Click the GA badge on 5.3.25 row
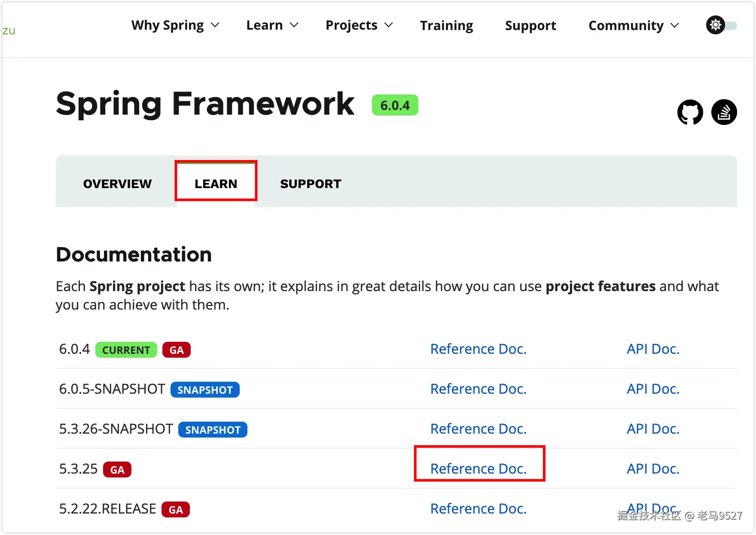The width and height of the screenshot is (756, 535). [x=117, y=470]
